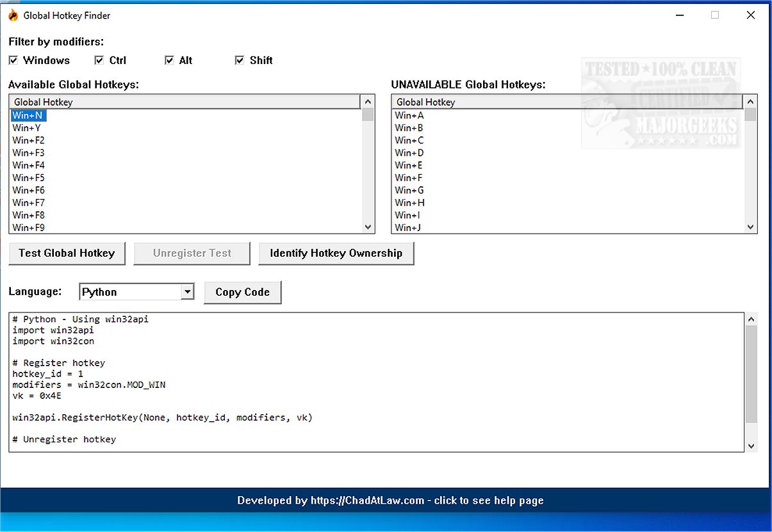772x532 pixels.
Task: Disable the Ctrl modifier filter
Action: coord(100,60)
